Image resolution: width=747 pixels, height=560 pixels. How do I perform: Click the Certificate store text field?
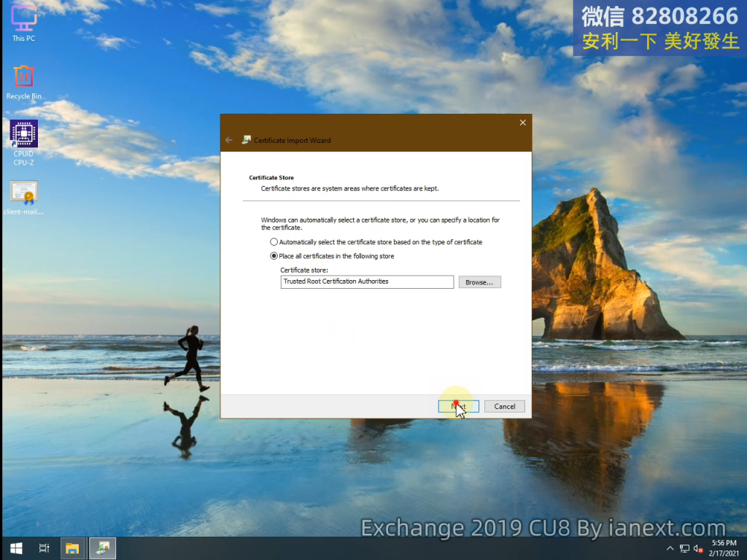click(x=367, y=282)
